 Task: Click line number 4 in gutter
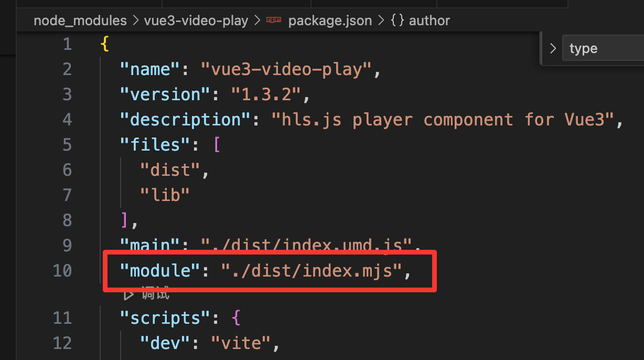coord(67,120)
